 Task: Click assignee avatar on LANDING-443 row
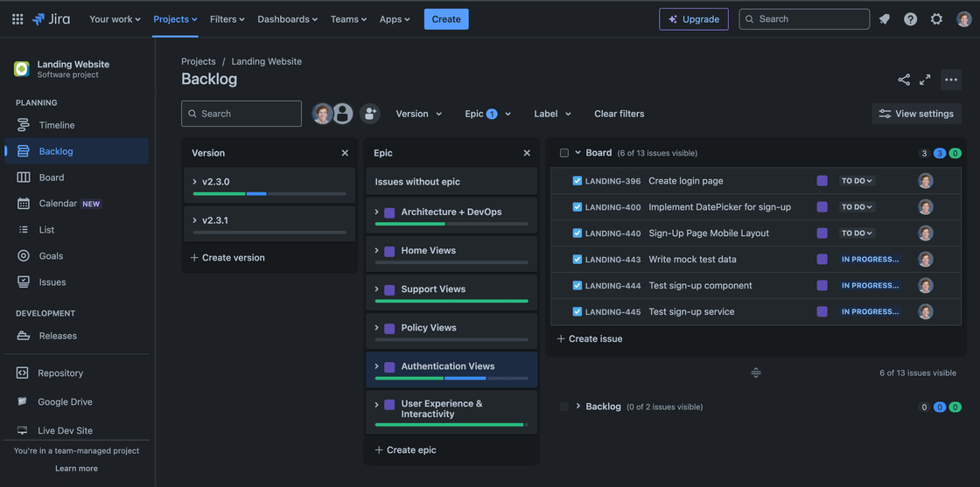coord(926,259)
